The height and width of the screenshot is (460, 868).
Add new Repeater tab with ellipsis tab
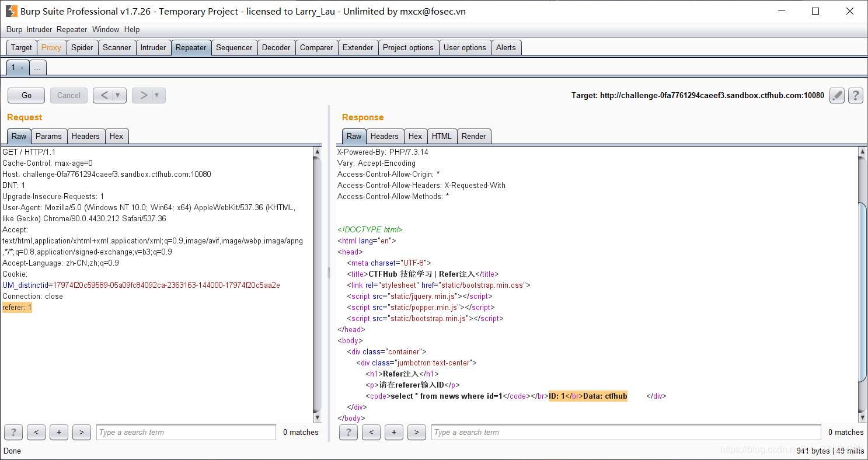point(37,68)
